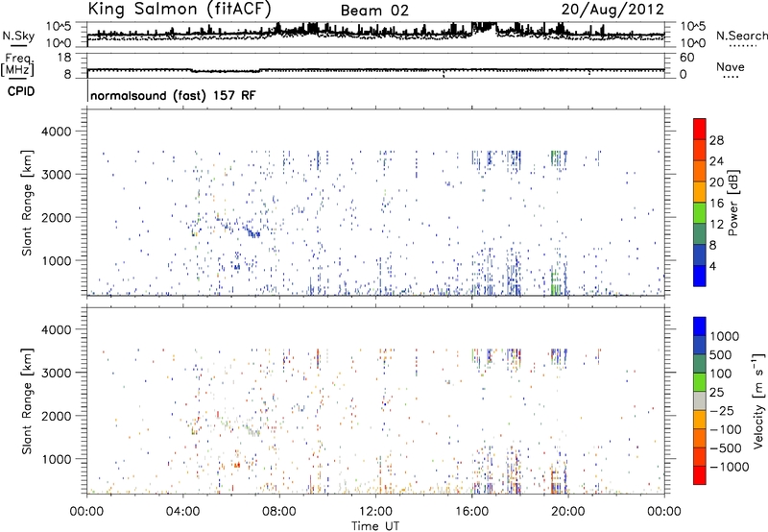768x532 pixels.
Task: Click the "16:00" time tick label
Action: point(471,512)
